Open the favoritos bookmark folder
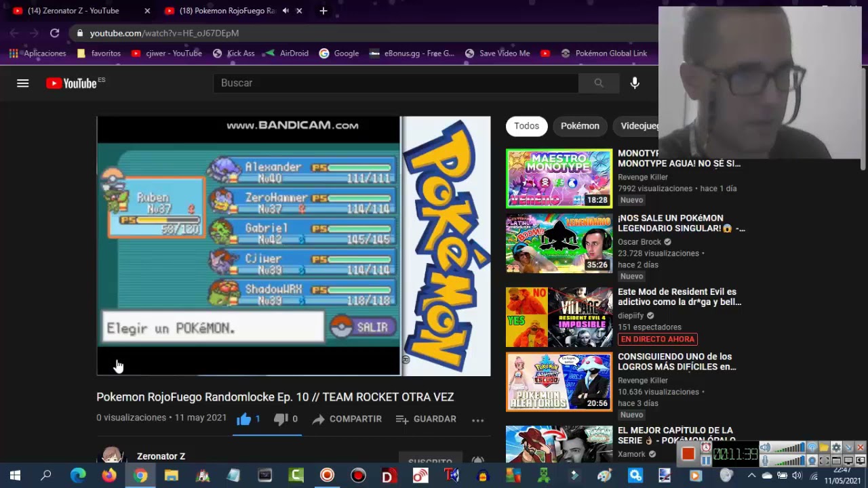Image resolution: width=868 pixels, height=488 pixels. point(99,53)
